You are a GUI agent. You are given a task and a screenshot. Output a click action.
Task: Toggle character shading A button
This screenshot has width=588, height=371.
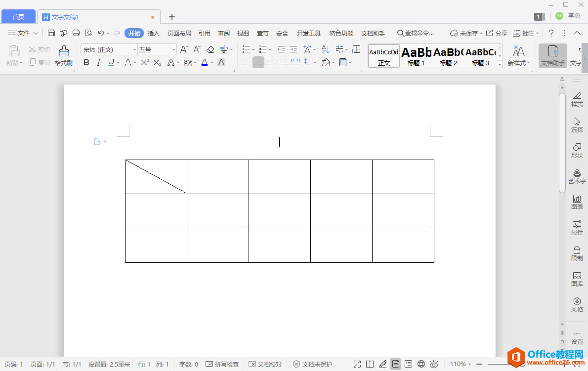click(221, 62)
